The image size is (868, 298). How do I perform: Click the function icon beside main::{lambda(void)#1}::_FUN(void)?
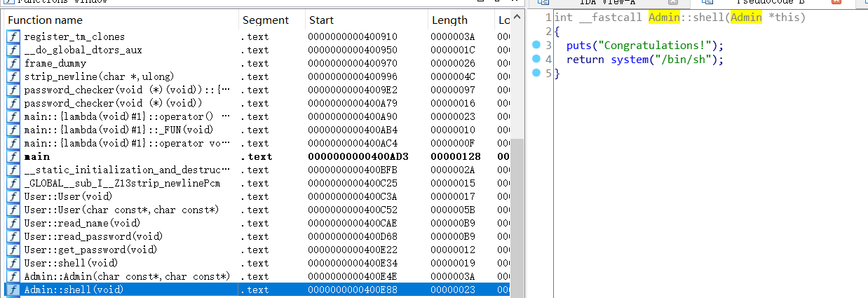pyautogui.click(x=13, y=130)
